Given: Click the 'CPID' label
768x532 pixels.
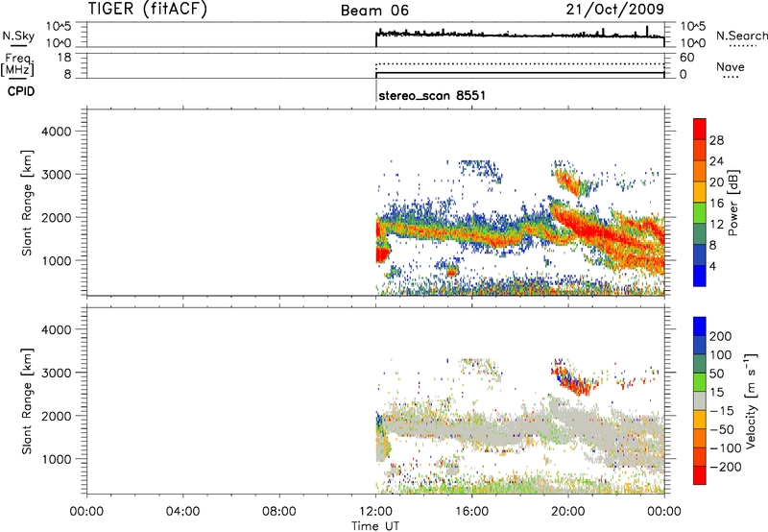Looking at the screenshot, I should tap(21, 91).
